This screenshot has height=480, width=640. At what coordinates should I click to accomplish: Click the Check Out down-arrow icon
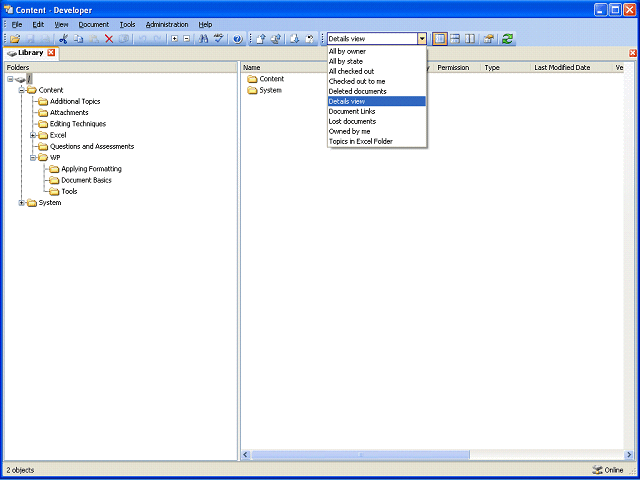pyautogui.click(x=295, y=39)
